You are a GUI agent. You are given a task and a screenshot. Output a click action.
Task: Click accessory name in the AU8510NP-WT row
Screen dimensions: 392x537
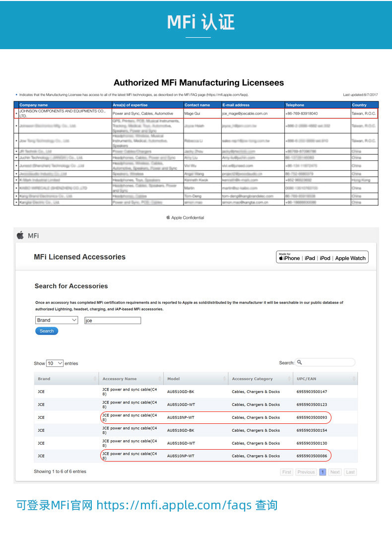(130, 456)
